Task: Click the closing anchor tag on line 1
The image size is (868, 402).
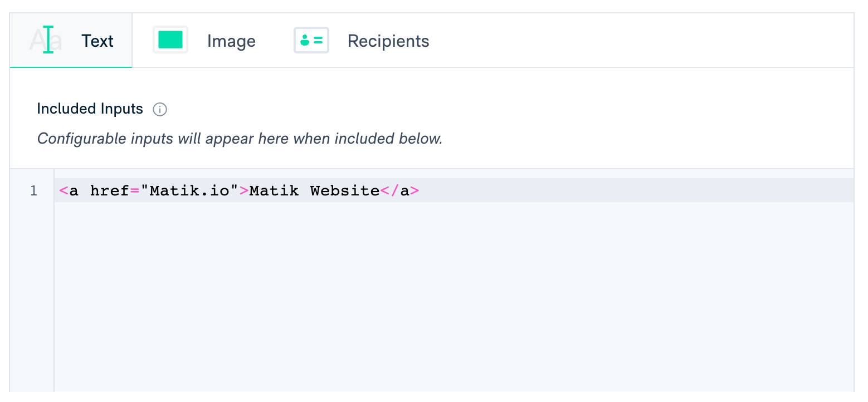Action: click(x=402, y=190)
